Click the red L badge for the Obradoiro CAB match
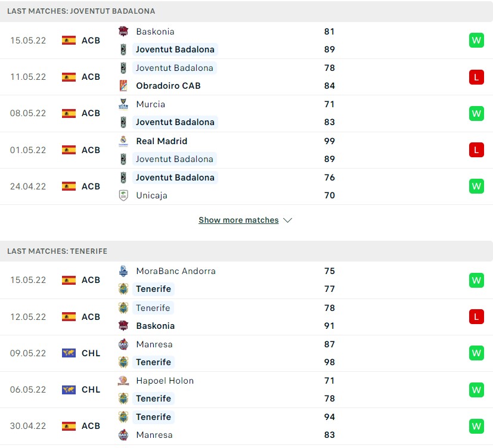This screenshot has height=448, width=493. tap(476, 77)
